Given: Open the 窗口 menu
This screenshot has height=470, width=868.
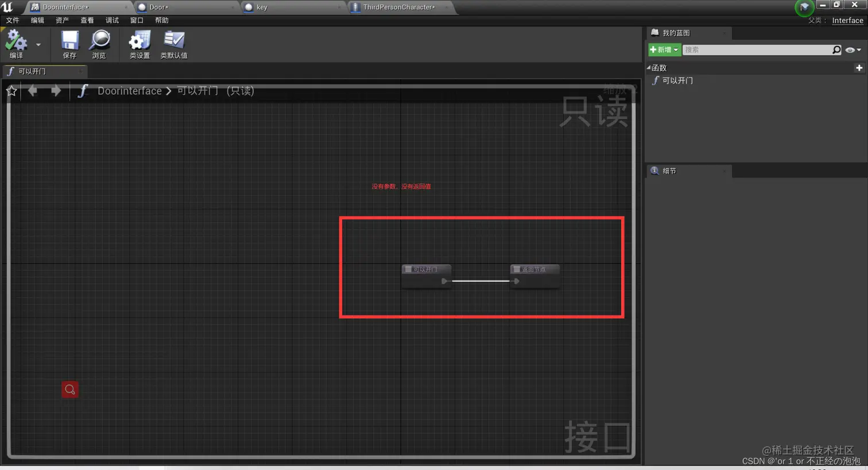Looking at the screenshot, I should [x=137, y=20].
